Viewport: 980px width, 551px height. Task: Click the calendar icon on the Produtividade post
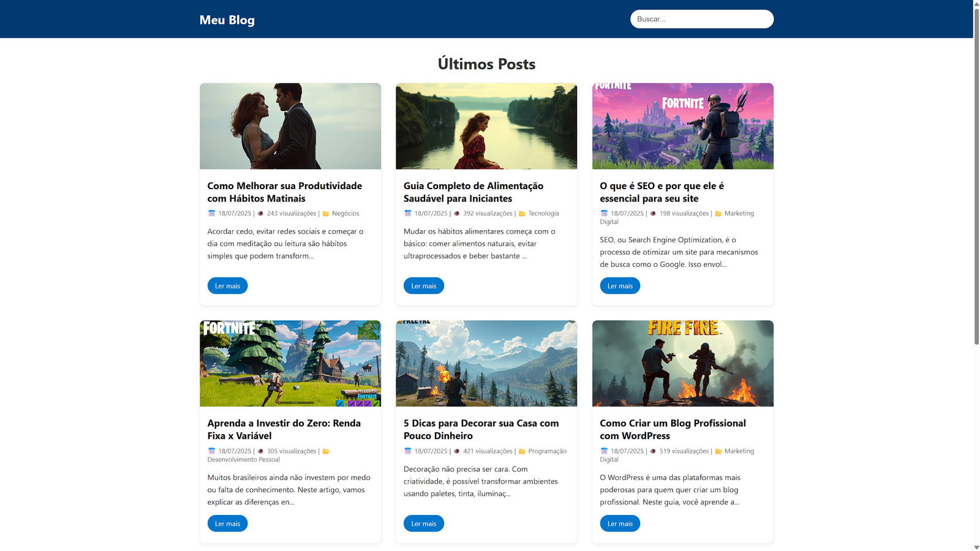211,213
